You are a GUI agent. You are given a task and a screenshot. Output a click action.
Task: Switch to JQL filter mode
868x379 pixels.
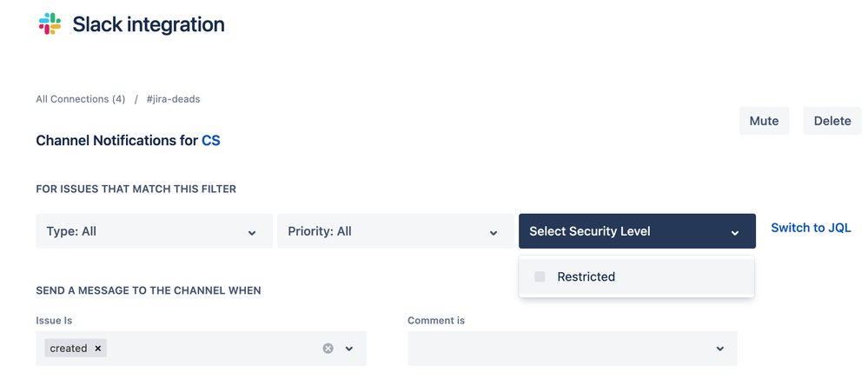click(811, 228)
